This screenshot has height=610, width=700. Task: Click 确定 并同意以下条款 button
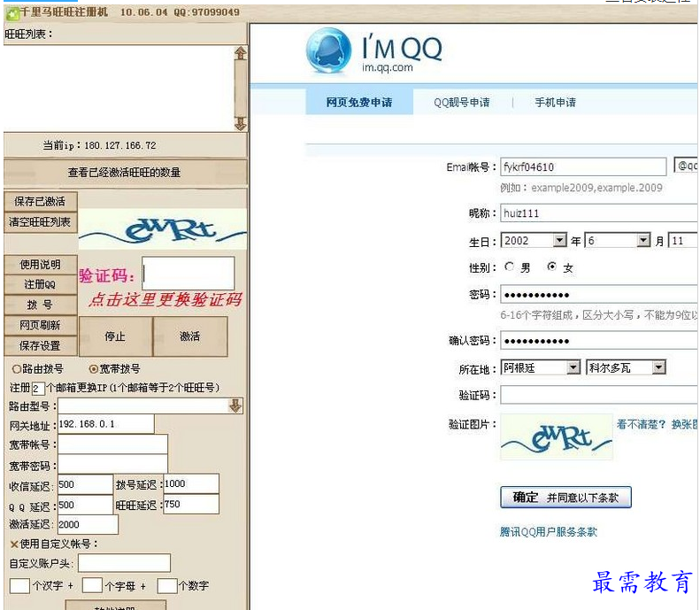(565, 497)
